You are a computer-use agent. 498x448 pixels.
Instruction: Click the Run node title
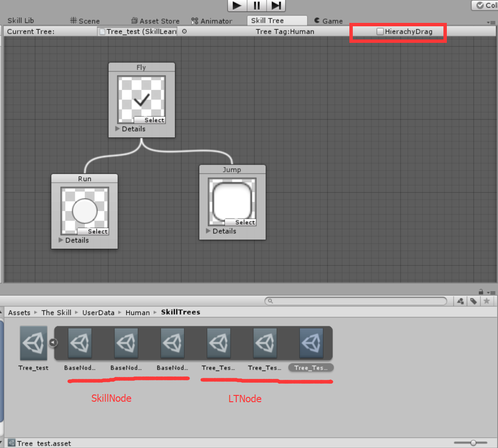click(84, 179)
